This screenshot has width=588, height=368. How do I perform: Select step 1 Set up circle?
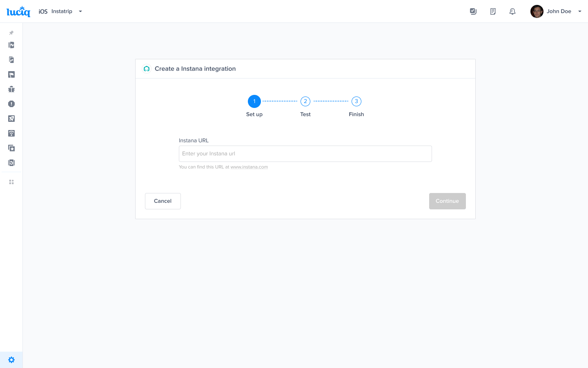[x=254, y=101]
